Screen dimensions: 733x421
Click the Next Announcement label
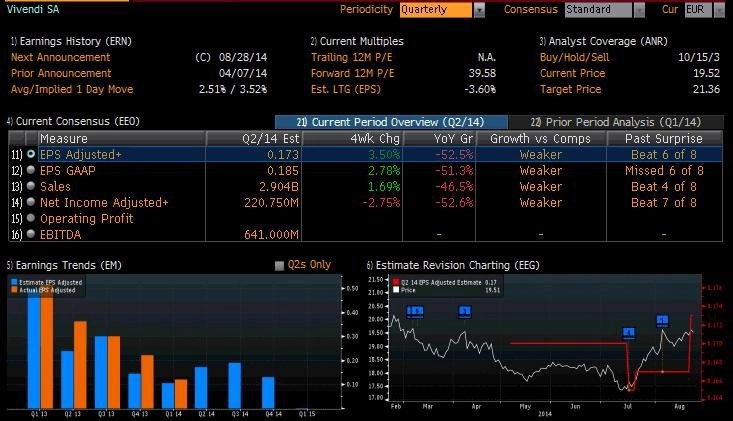pos(61,57)
